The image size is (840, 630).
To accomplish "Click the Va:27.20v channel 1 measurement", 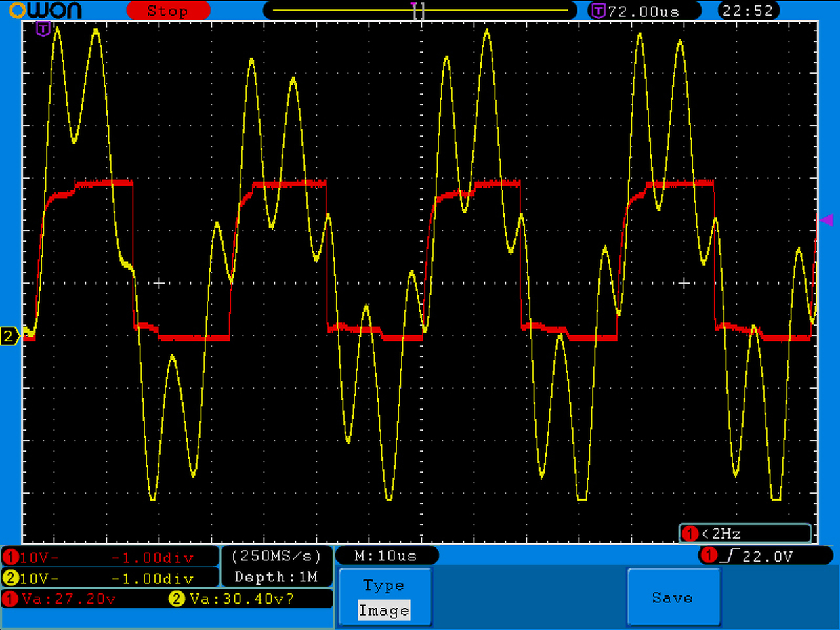I will point(69,598).
